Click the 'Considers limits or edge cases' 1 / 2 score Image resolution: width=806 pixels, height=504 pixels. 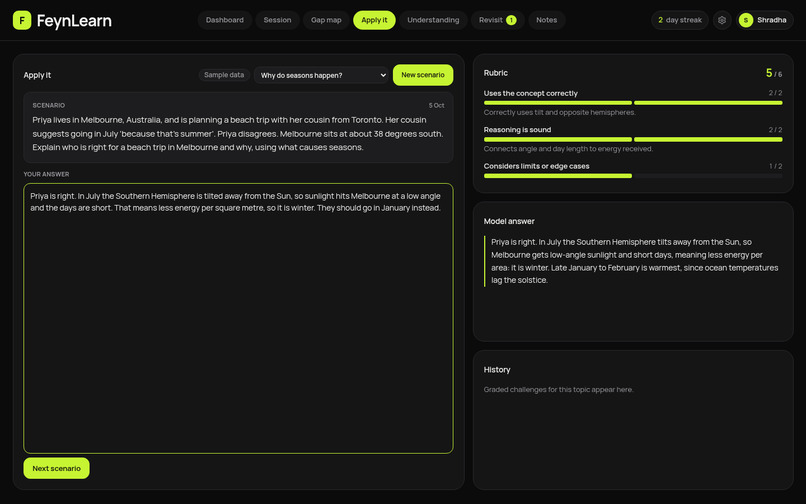click(775, 166)
